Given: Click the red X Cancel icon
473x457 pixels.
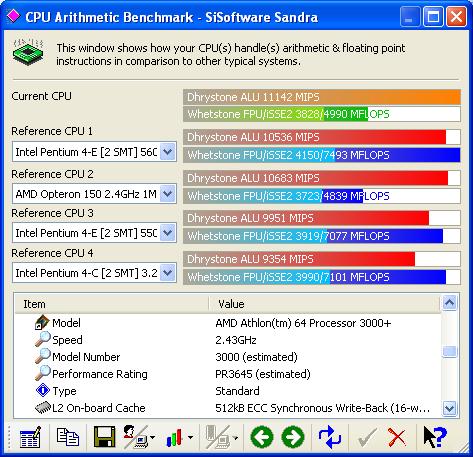Looking at the screenshot, I should pos(397,437).
